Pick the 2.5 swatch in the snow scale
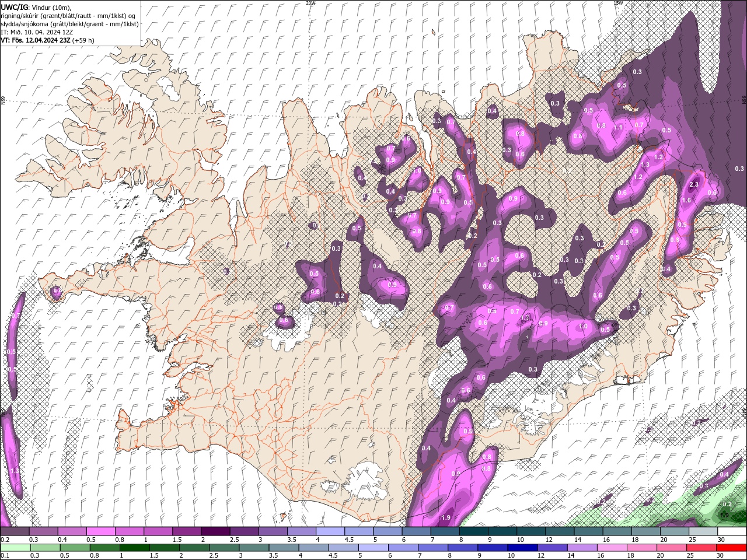This screenshot has width=747, height=560. 244,531
